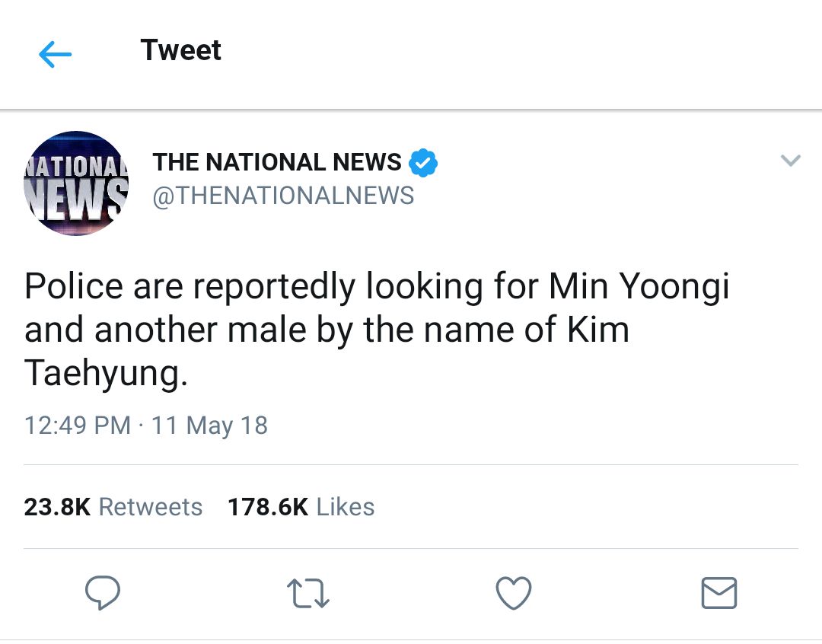This screenshot has width=822, height=644.
Task: Click the blue verified badge
Action: (423, 163)
